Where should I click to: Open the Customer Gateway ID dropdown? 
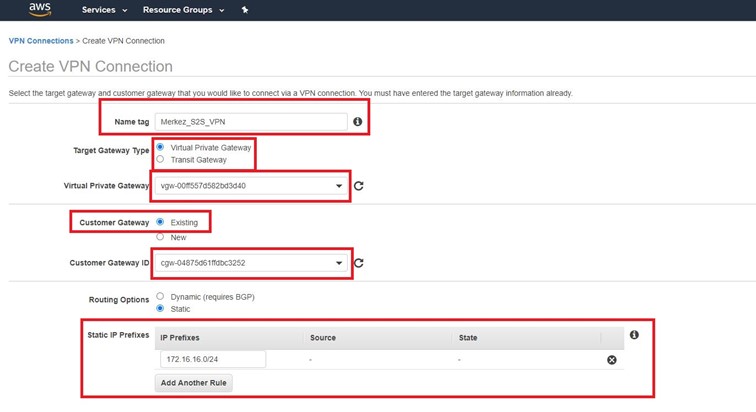250,263
